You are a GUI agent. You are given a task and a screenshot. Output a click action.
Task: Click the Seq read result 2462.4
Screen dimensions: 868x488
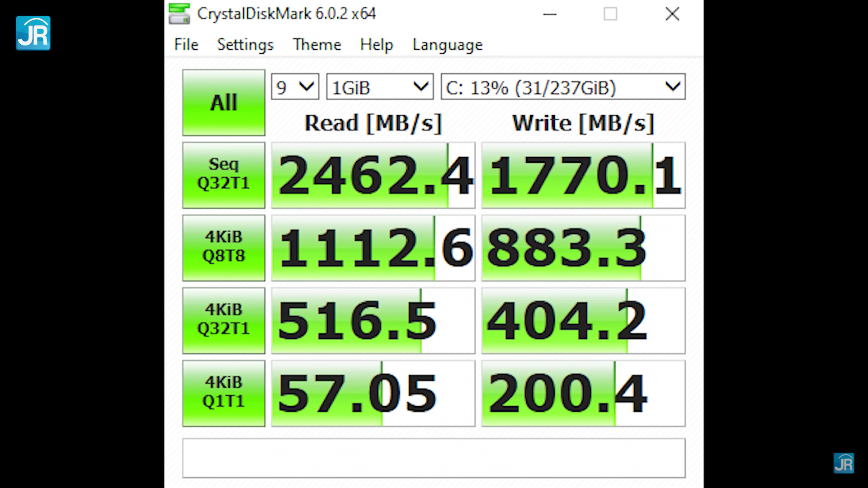pos(373,175)
